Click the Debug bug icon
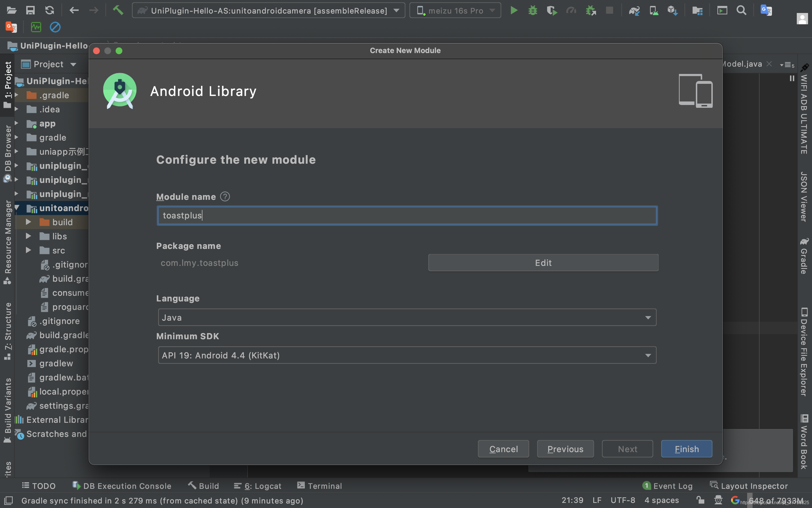The width and height of the screenshot is (812, 508). click(x=533, y=10)
